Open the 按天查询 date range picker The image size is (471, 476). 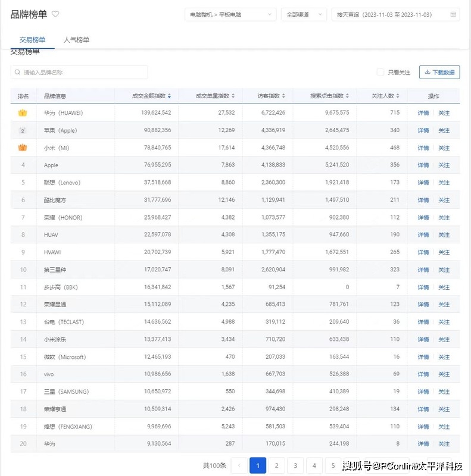pyautogui.click(x=393, y=14)
